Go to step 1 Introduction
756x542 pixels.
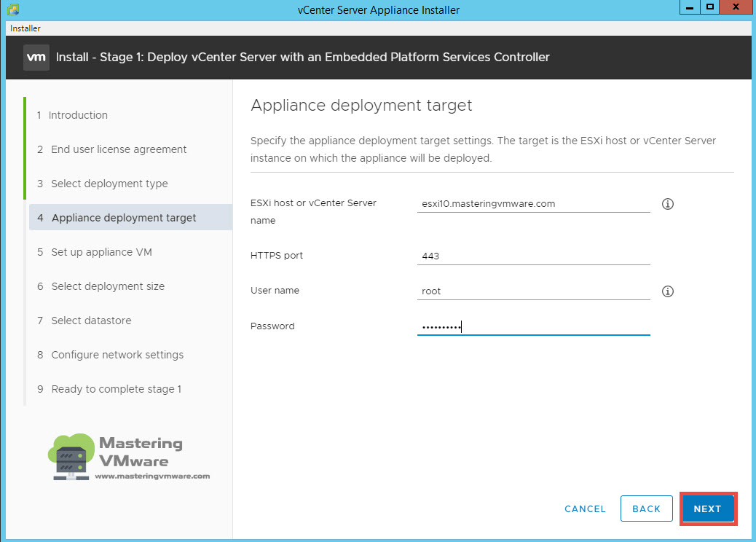coord(72,115)
